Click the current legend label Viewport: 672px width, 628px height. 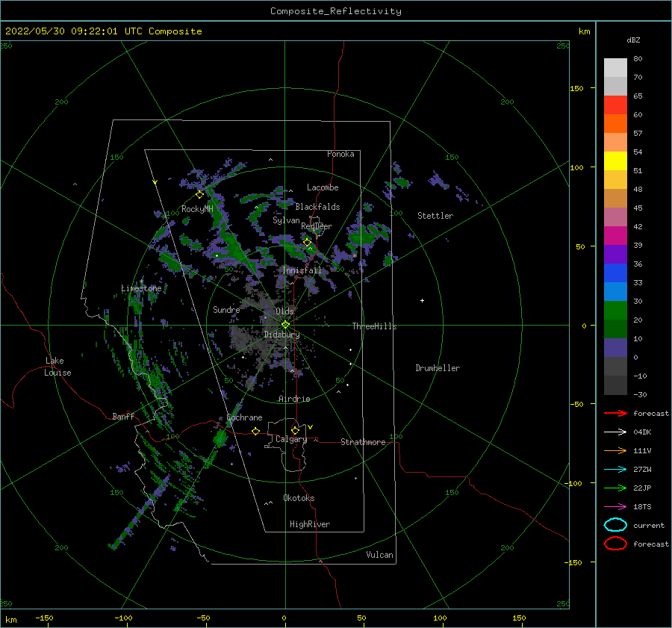(x=649, y=525)
